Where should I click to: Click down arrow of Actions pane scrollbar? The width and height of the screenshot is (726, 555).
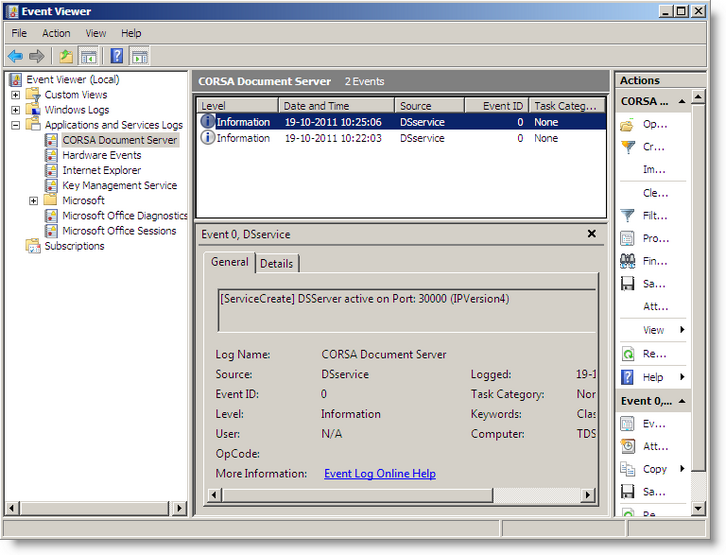tap(698, 509)
